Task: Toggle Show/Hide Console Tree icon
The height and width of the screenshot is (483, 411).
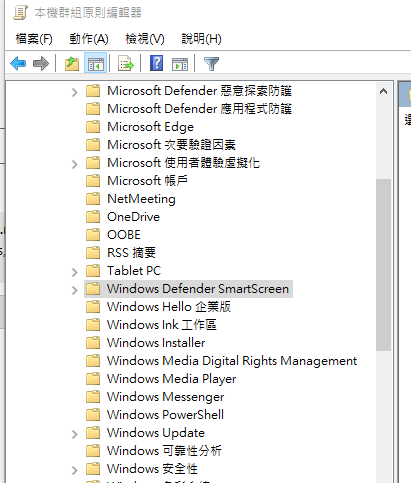Action: tap(96, 63)
